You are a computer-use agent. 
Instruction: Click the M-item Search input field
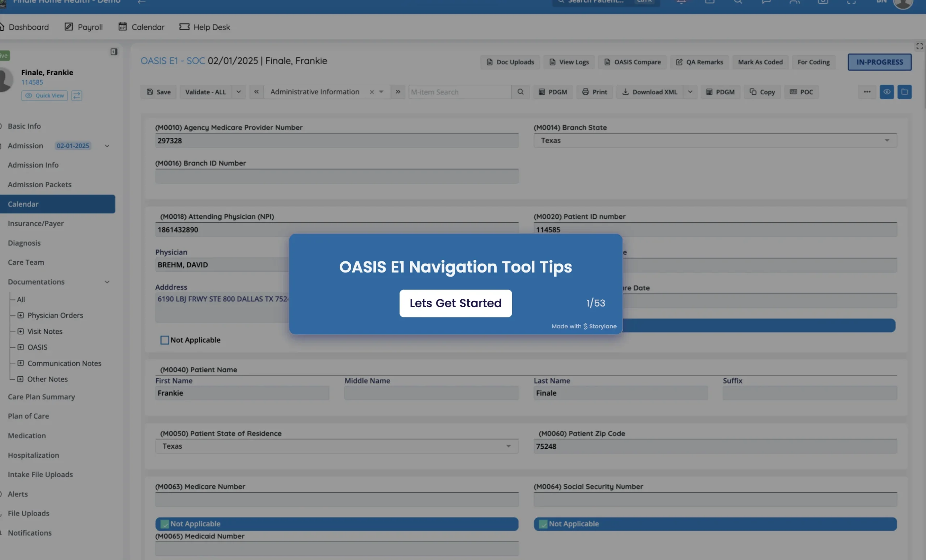coord(460,92)
